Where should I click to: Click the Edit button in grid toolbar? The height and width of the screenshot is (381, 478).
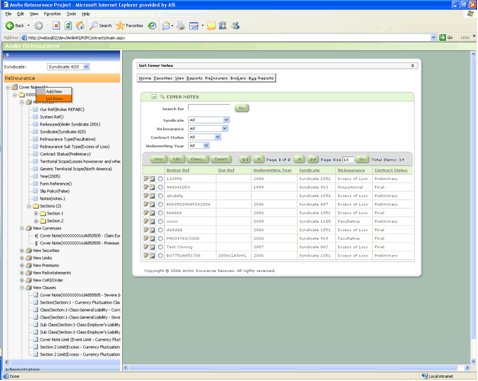click(x=177, y=159)
